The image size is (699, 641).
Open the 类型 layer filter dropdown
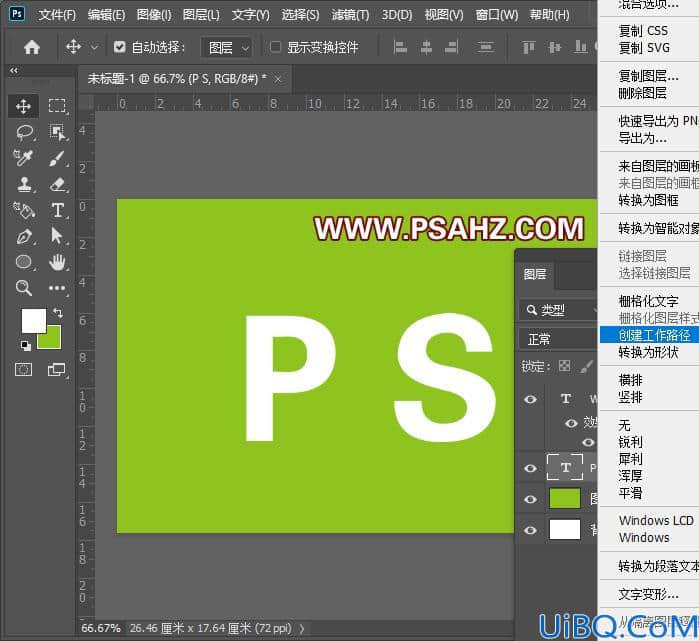tap(558, 310)
